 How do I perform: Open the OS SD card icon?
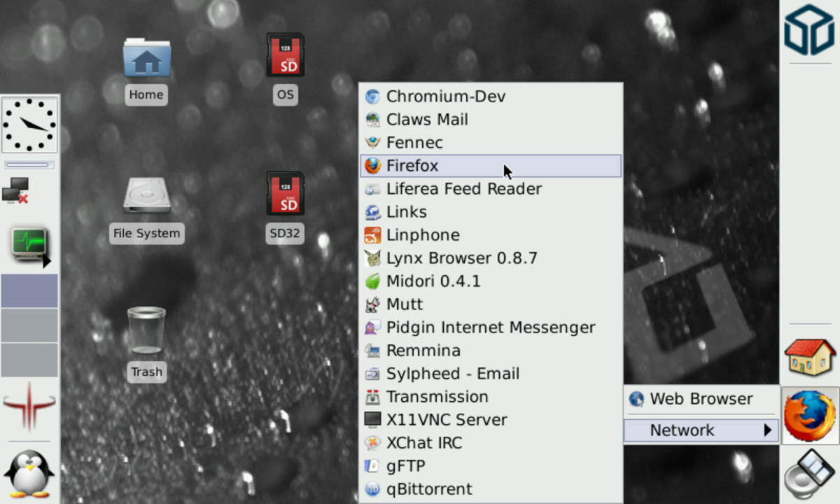(x=285, y=57)
